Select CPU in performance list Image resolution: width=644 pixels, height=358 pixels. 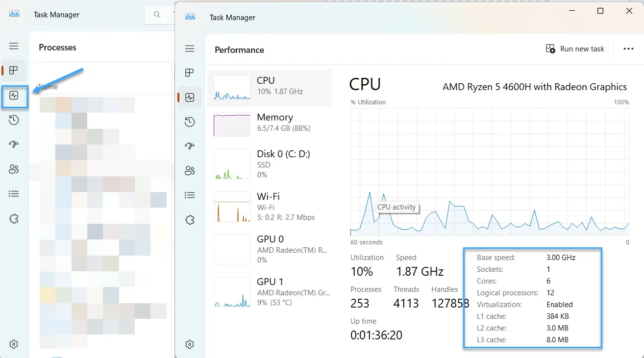pos(270,88)
